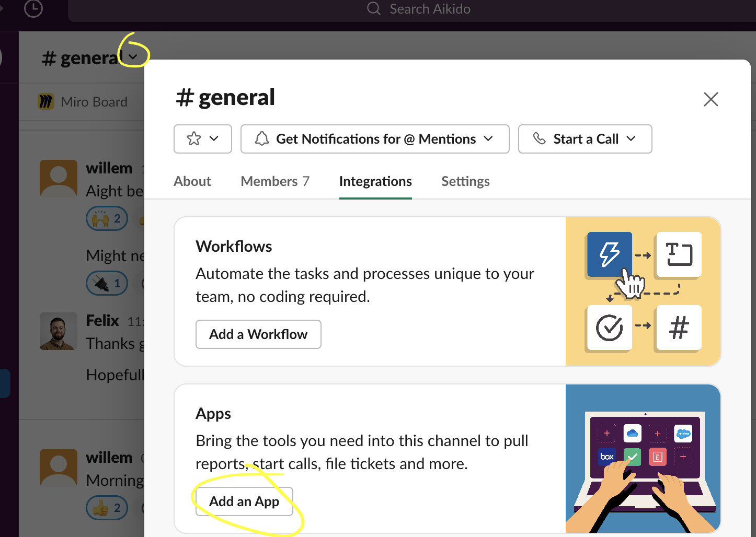Click the Workflows illustration

(x=643, y=291)
